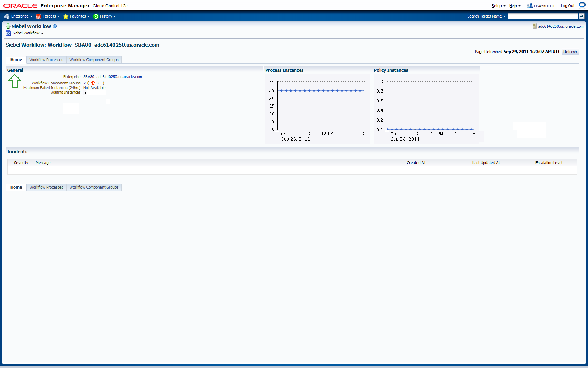This screenshot has height=368, width=588.
Task: Switch to bottom Workflow Component Groups tab
Action: tap(94, 187)
